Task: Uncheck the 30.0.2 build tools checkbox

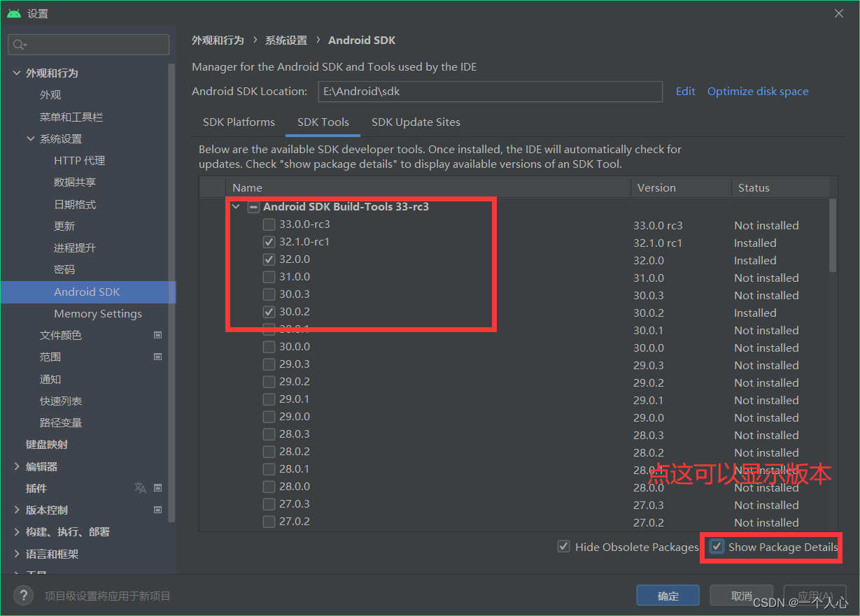Action: coord(269,312)
